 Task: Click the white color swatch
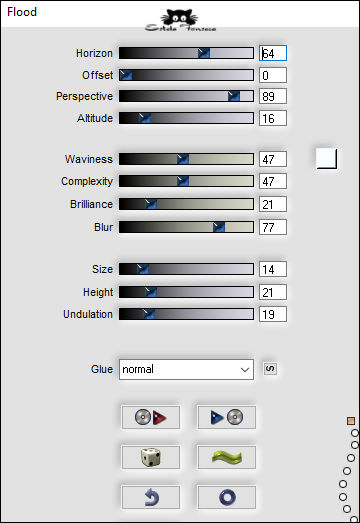(326, 158)
